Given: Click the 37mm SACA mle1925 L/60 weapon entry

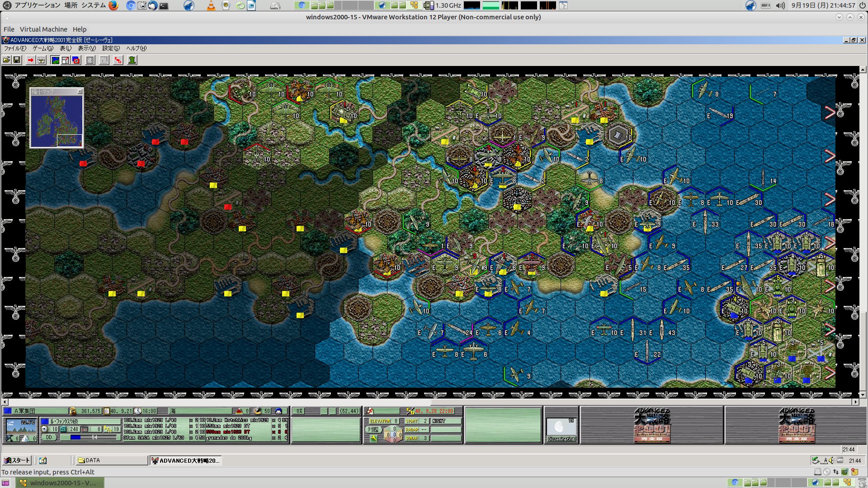Looking at the screenshot, I should coord(154,438).
